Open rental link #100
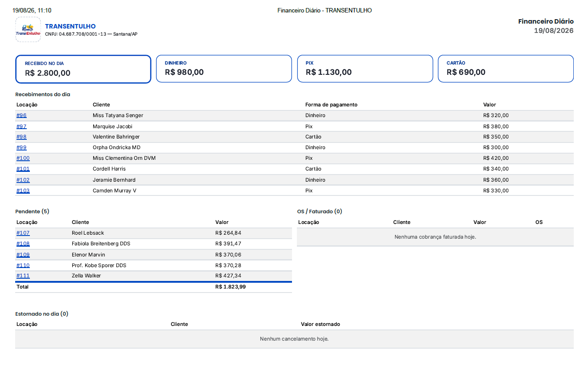This screenshot has width=588, height=370. pyautogui.click(x=23, y=158)
